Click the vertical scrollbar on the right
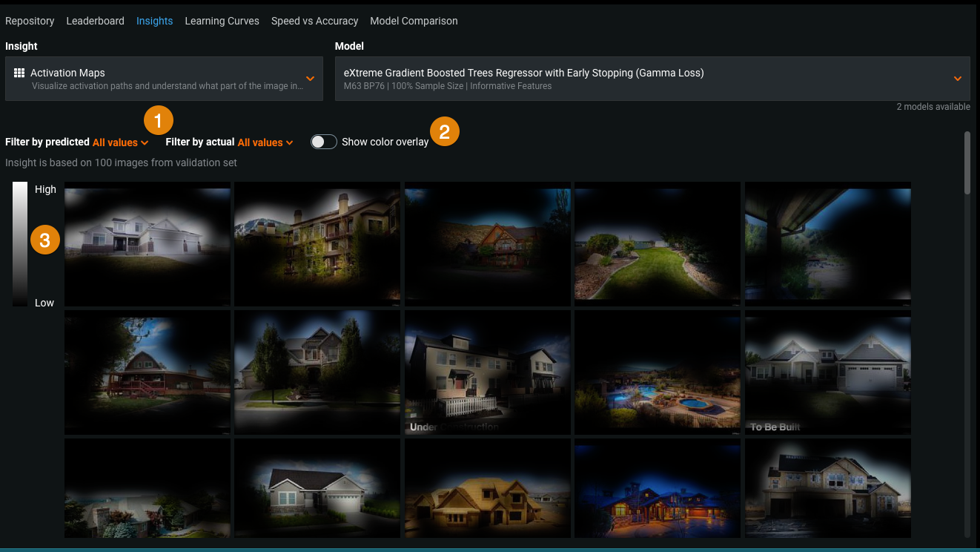Screen dimensions: 980x552 [967, 163]
